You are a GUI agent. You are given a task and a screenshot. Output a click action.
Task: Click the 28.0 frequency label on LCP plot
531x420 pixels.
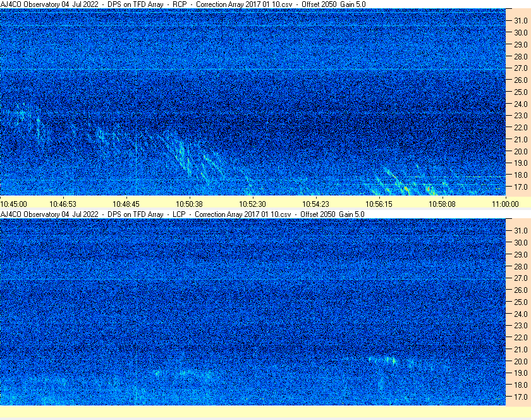[x=521, y=266]
